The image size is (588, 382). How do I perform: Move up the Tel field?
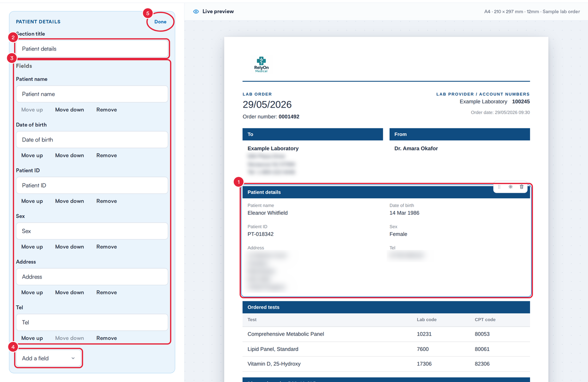[32, 338]
